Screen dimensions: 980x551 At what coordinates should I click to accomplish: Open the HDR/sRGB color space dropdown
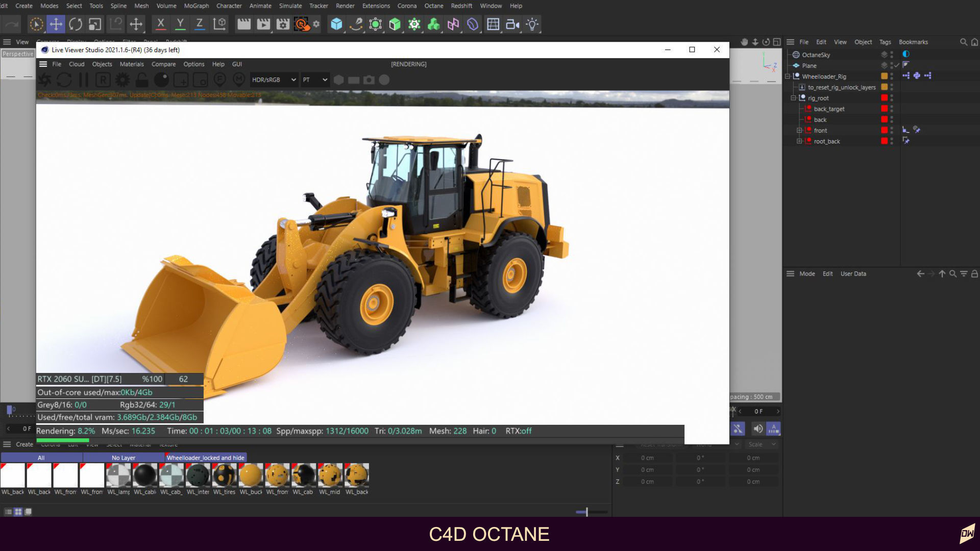pyautogui.click(x=274, y=80)
